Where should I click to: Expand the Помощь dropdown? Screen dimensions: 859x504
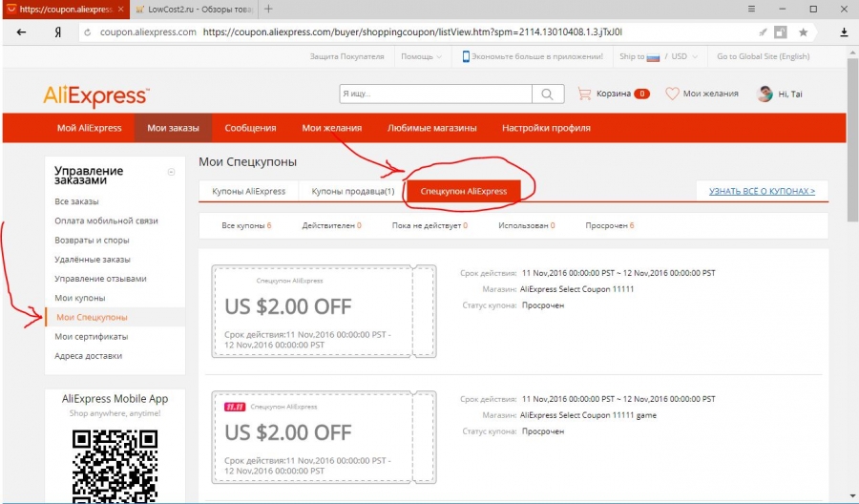(x=421, y=56)
